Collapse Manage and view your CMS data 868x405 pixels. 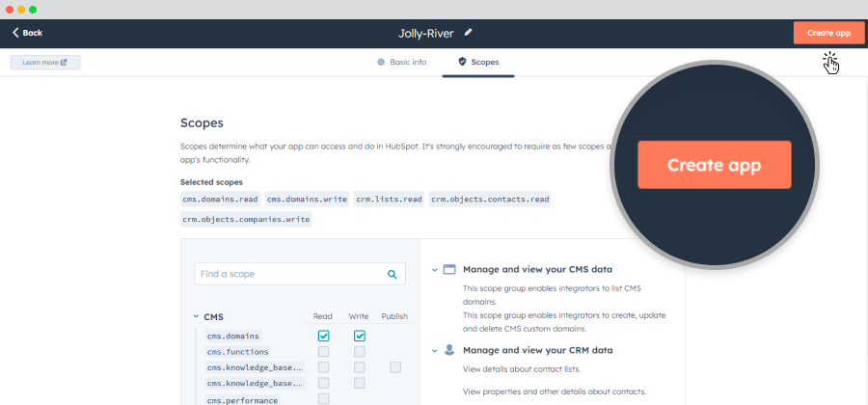[435, 270]
